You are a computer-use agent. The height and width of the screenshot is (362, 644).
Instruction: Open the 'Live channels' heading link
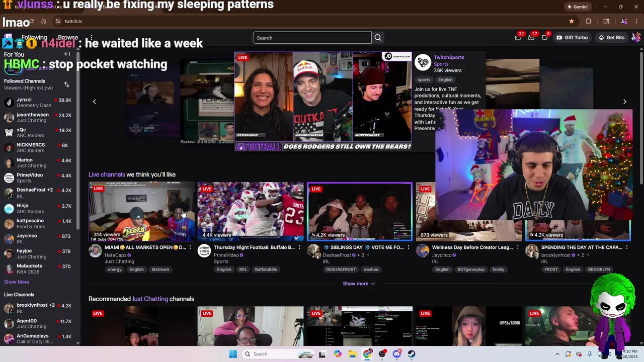(x=107, y=174)
